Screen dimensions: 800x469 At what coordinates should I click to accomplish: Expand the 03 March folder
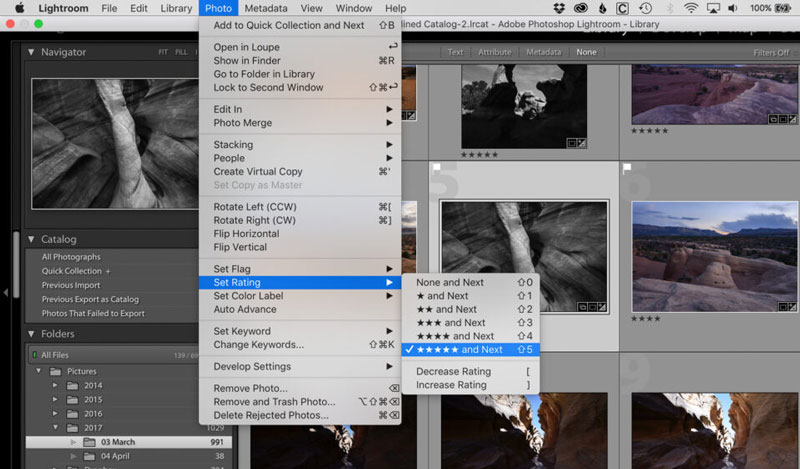pyautogui.click(x=72, y=442)
